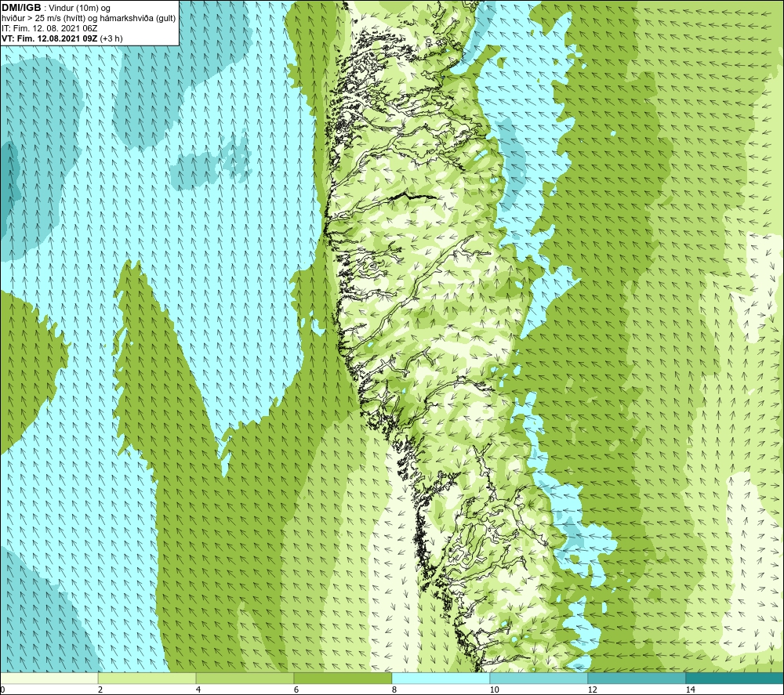784x695 pixels.
Task: Click the scale label '6'
Action: click(x=296, y=690)
